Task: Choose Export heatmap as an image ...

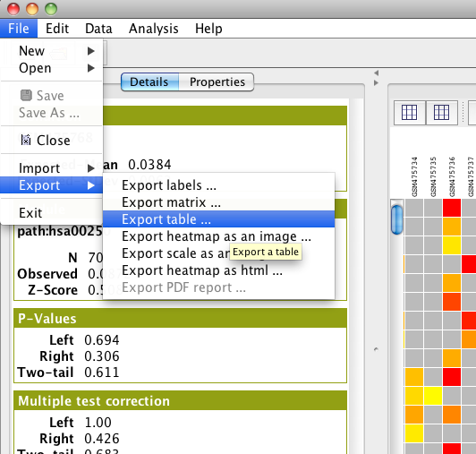Action: (218, 236)
